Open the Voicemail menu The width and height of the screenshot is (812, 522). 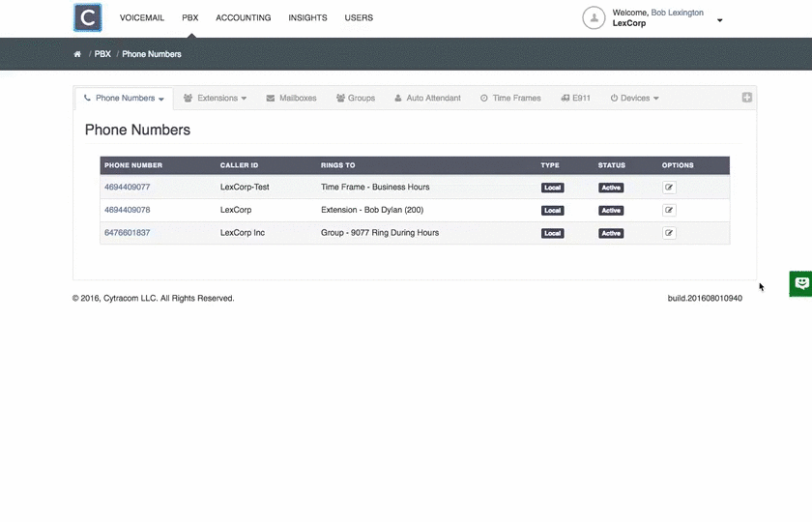click(142, 17)
